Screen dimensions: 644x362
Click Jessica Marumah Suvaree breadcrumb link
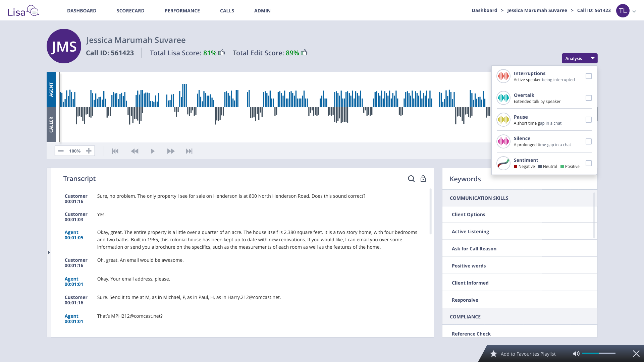[x=537, y=10]
